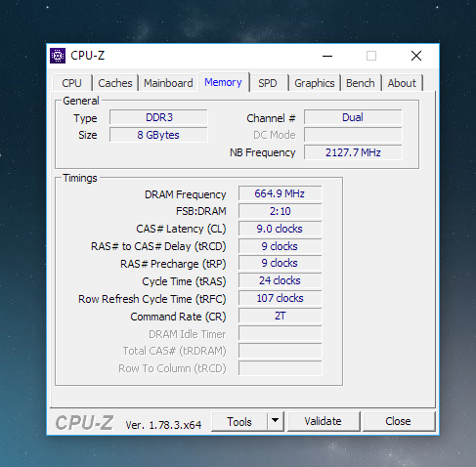Click tRFC value 107 clocks
The width and height of the screenshot is (476, 467).
pyautogui.click(x=281, y=298)
